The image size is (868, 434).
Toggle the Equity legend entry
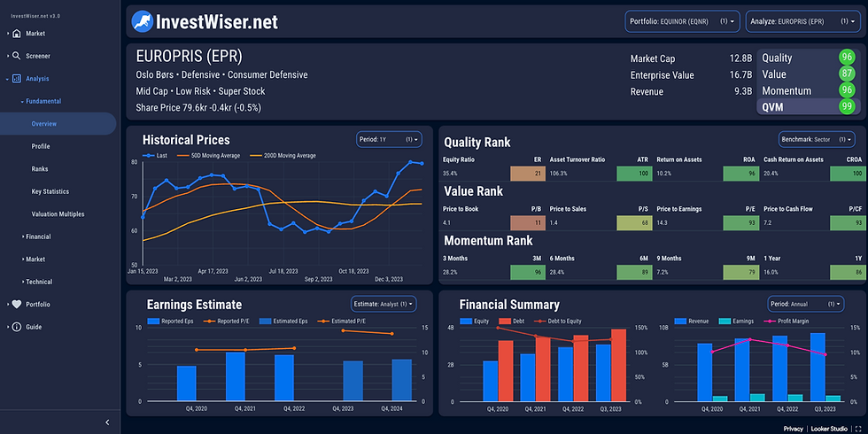[475, 321]
